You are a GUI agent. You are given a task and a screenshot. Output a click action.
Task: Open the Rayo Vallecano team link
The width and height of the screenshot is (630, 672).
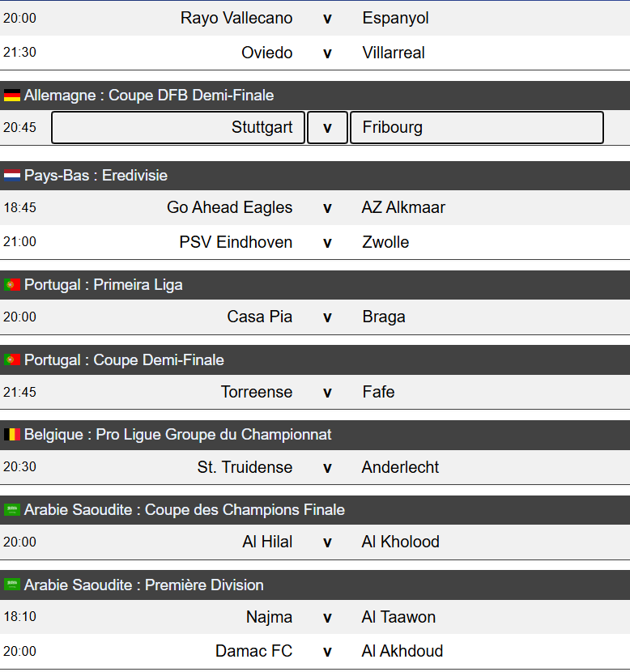[x=236, y=18]
